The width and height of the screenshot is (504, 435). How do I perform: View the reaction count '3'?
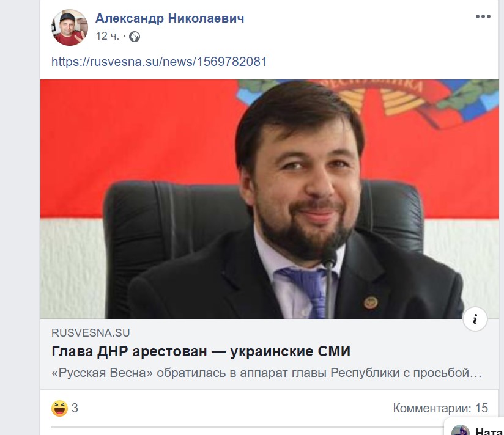coord(75,408)
